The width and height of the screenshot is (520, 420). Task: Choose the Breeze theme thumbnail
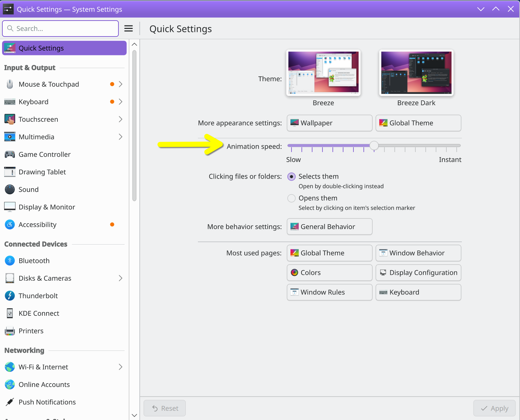pos(323,73)
